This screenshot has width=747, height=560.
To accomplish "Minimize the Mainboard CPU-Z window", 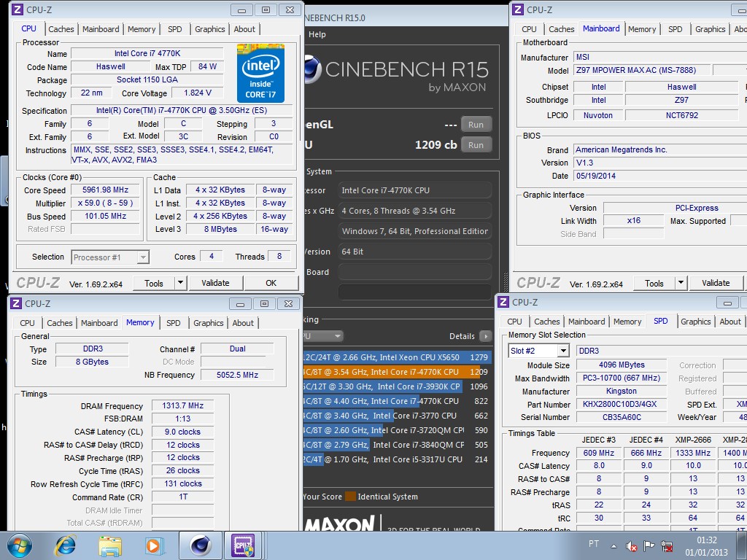I will (x=740, y=10).
